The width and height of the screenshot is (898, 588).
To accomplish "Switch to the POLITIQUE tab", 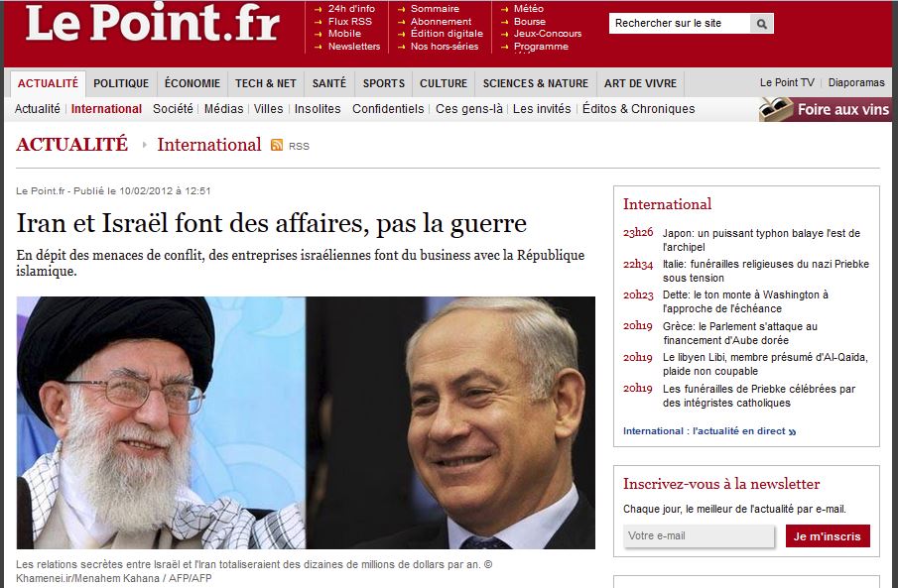I will click(121, 83).
